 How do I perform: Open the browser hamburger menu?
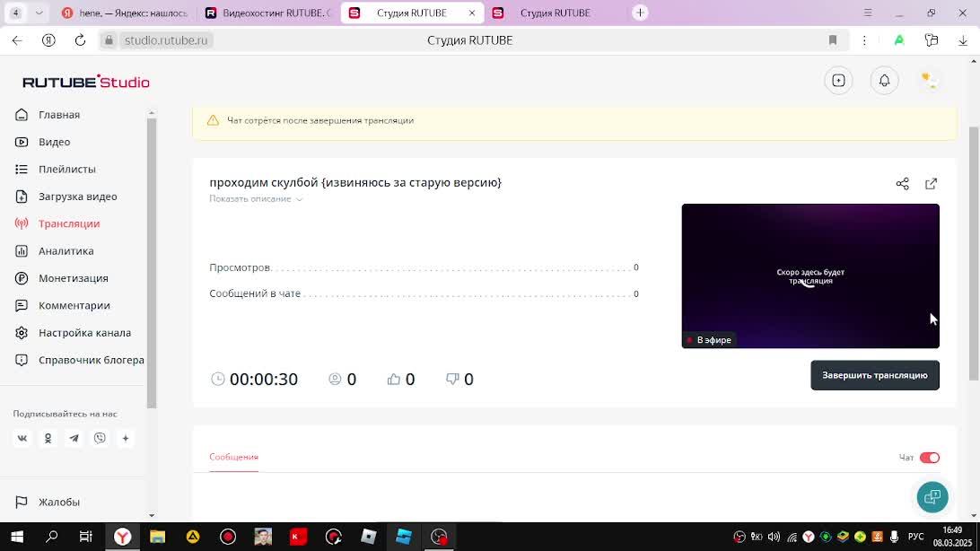[868, 13]
